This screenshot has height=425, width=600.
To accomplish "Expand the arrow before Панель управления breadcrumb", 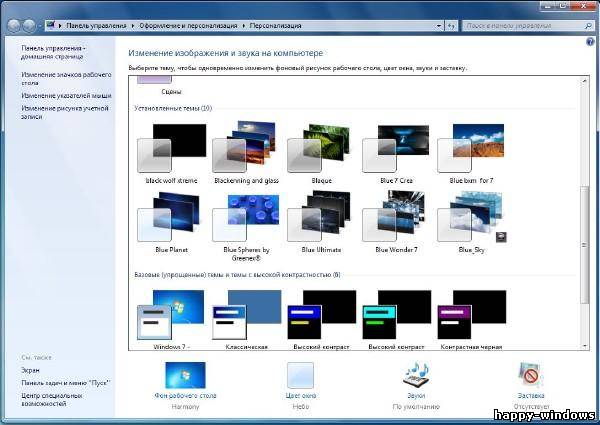I will (60, 26).
